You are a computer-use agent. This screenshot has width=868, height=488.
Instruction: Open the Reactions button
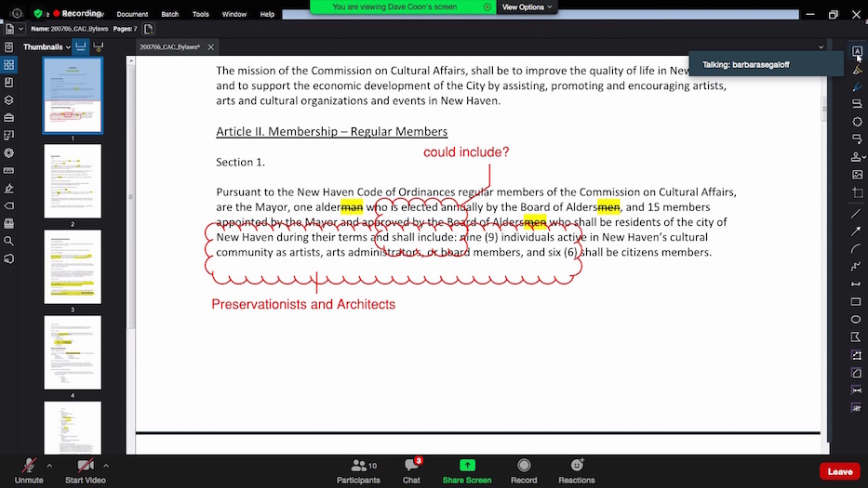click(576, 471)
